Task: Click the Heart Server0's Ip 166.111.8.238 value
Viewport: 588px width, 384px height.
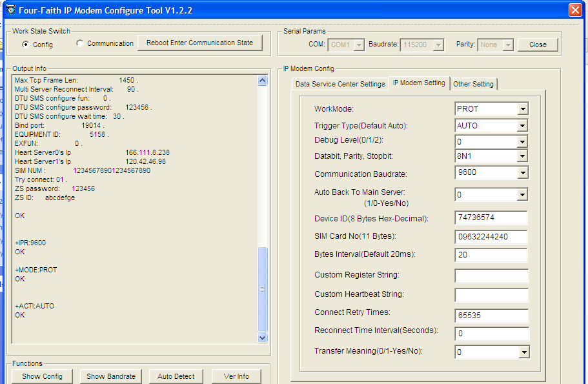Action: pos(147,152)
